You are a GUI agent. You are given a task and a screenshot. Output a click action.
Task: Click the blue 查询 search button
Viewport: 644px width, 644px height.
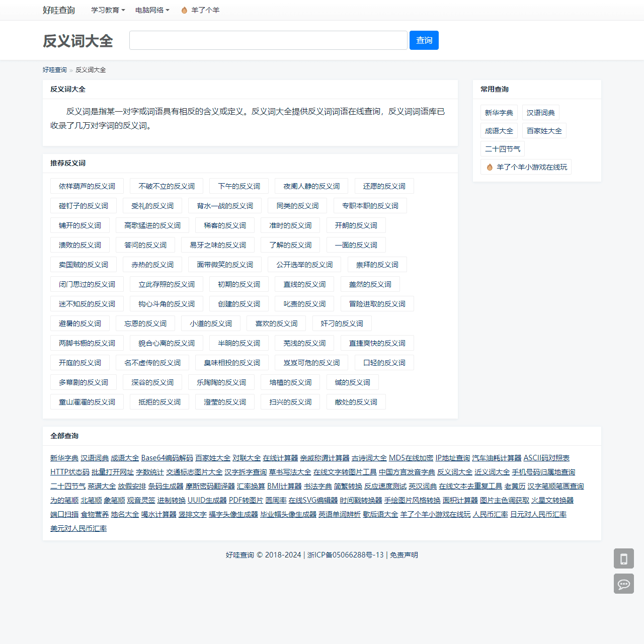pyautogui.click(x=424, y=40)
